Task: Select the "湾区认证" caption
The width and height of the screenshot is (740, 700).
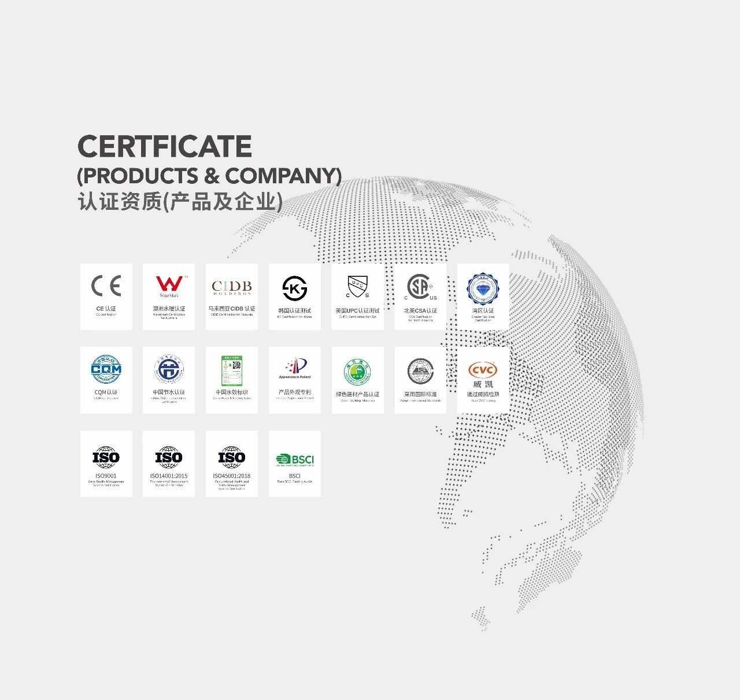Action: click(483, 310)
